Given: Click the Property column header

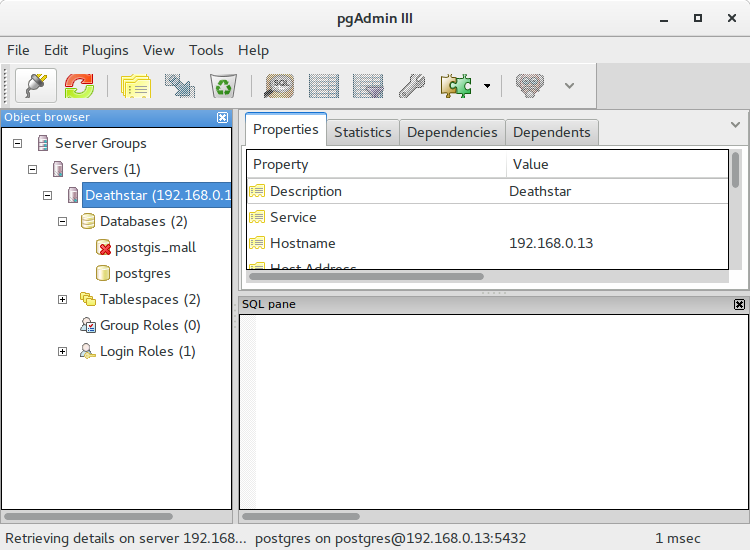Looking at the screenshot, I should [376, 165].
